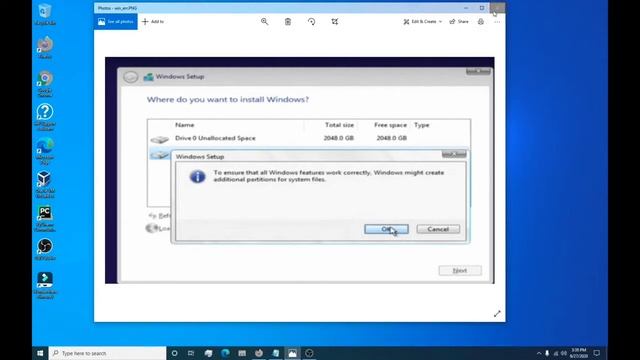The height and width of the screenshot is (360, 640).
Task: Open the Edit & Create dropdown
Action: (x=422, y=22)
